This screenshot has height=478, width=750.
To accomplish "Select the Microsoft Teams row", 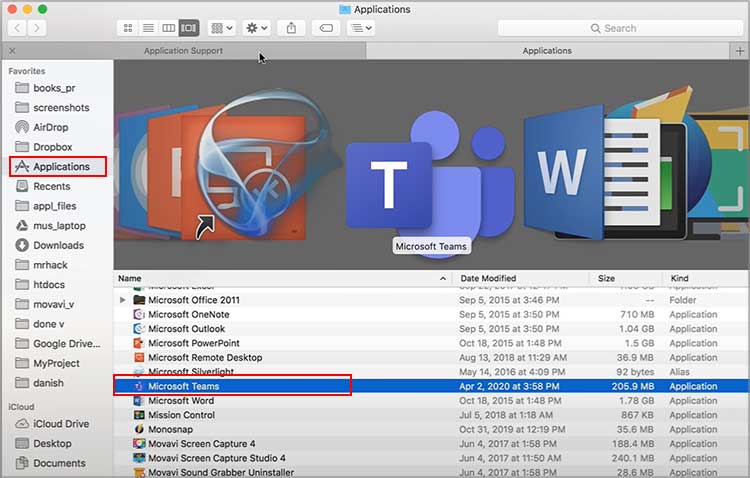I will pyautogui.click(x=431, y=386).
